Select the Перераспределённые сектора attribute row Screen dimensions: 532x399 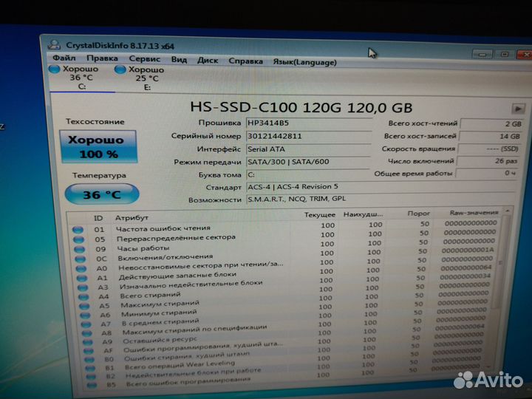point(284,236)
